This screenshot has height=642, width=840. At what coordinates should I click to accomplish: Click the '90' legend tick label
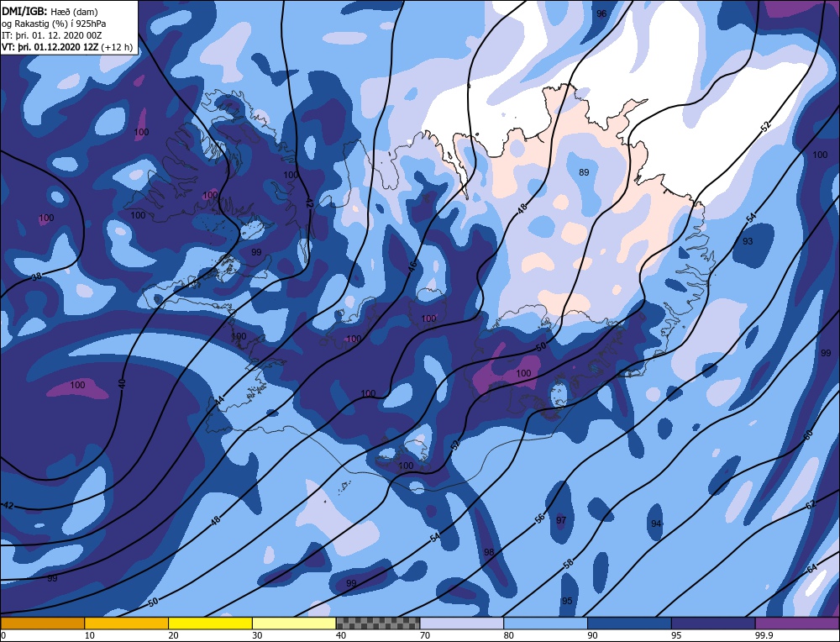(592, 635)
